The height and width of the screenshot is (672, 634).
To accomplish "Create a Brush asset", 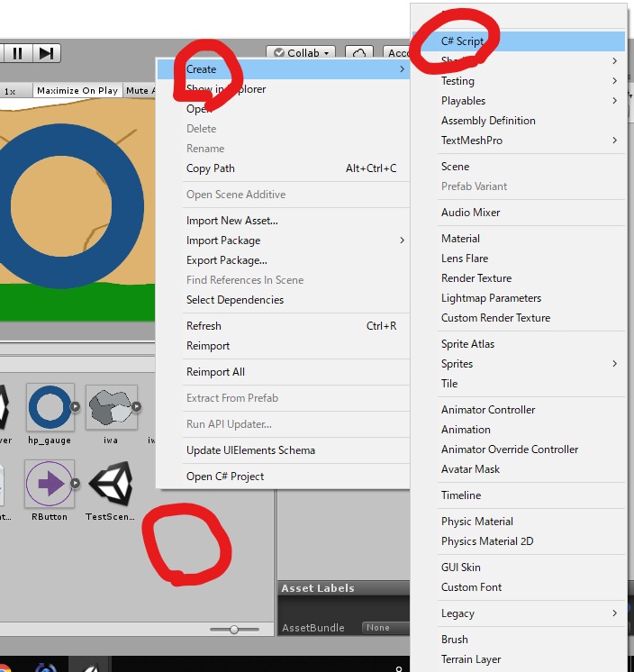I will (519, 639).
